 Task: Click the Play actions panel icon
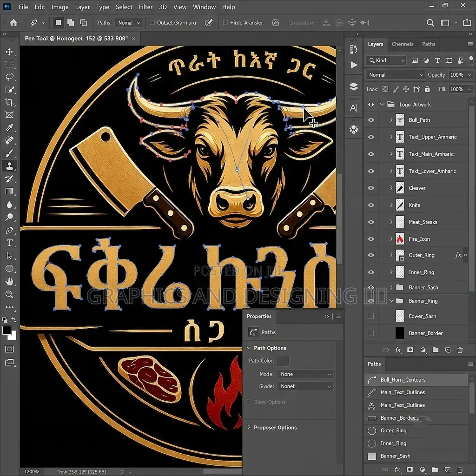point(354,65)
